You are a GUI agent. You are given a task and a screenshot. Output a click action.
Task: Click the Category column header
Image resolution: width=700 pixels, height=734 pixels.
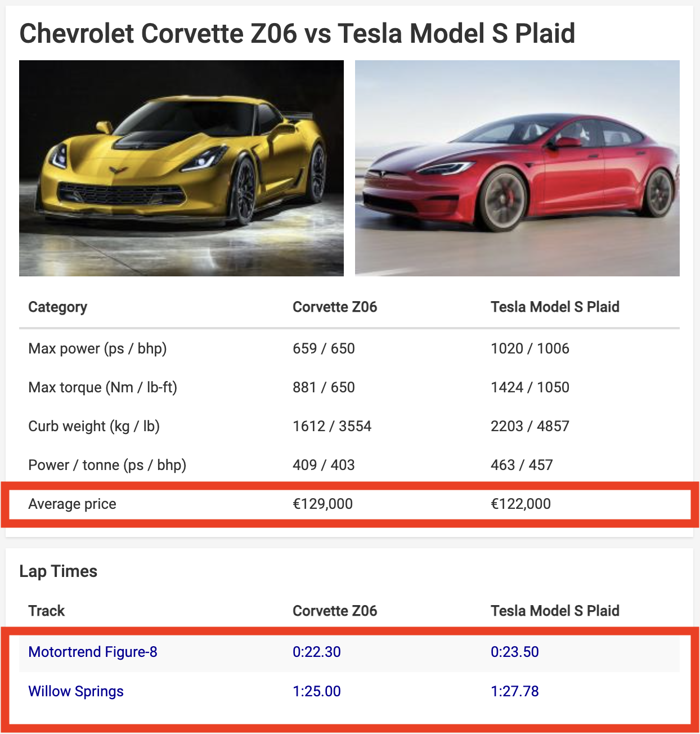tap(58, 307)
